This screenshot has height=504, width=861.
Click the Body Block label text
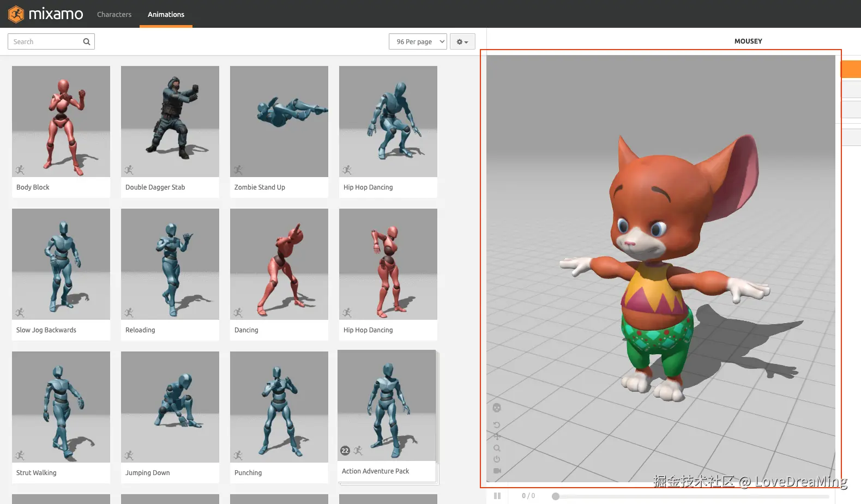tap(33, 187)
